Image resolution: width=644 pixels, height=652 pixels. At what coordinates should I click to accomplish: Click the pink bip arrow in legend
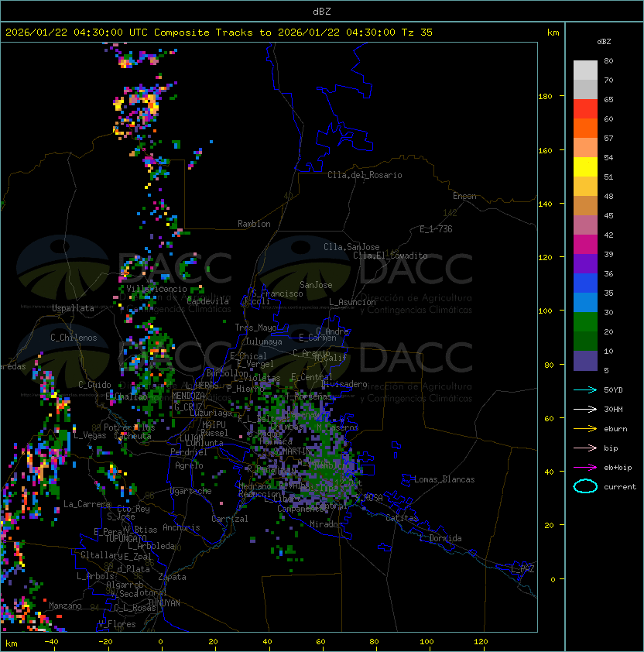tap(585, 448)
